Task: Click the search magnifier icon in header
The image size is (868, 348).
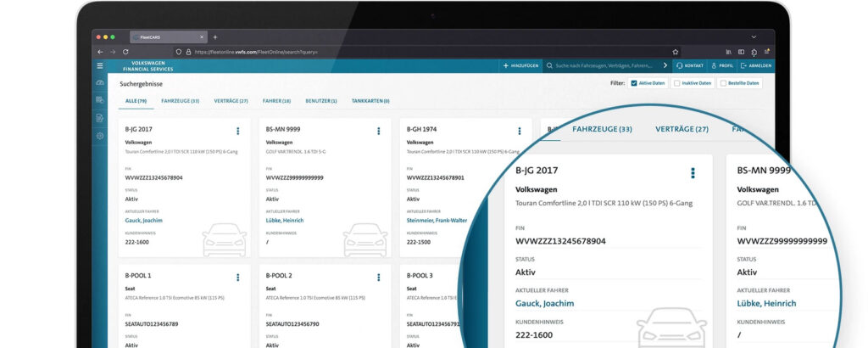Action: click(549, 65)
